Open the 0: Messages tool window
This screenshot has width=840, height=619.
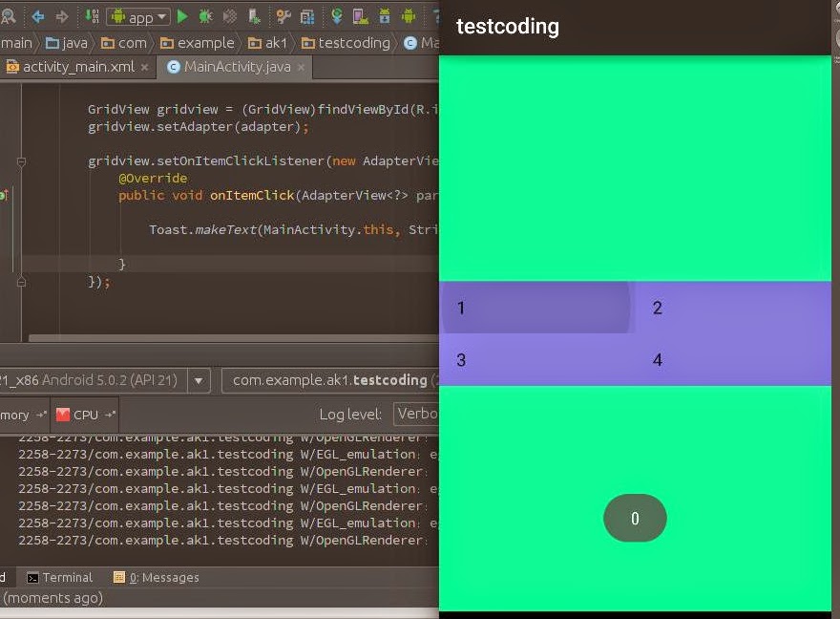(157, 578)
